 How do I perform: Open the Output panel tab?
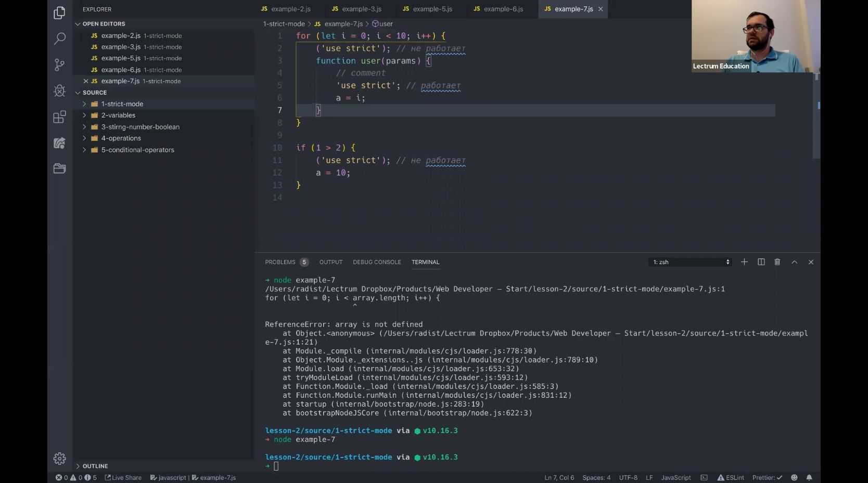[x=331, y=262]
